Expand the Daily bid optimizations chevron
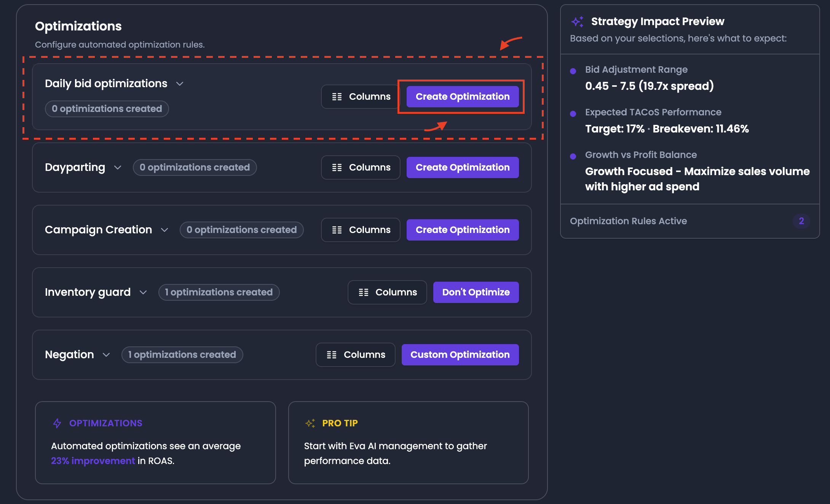Viewport: 830px width, 504px height. [180, 84]
